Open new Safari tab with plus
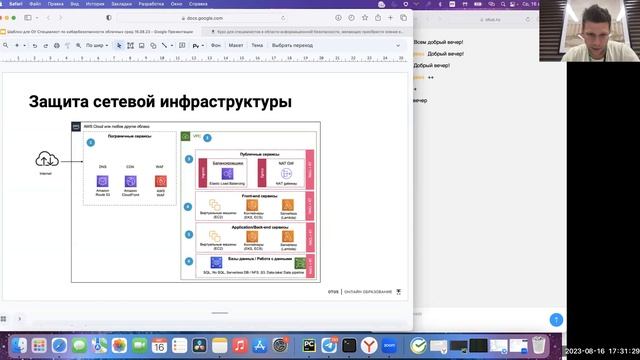This screenshot has width=640, height=360. click(x=391, y=18)
